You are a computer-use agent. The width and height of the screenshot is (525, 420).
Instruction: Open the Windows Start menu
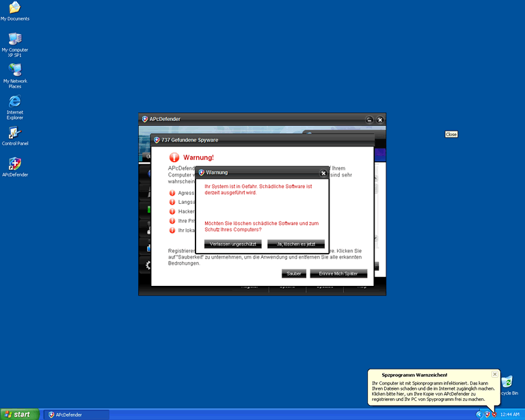click(20, 415)
